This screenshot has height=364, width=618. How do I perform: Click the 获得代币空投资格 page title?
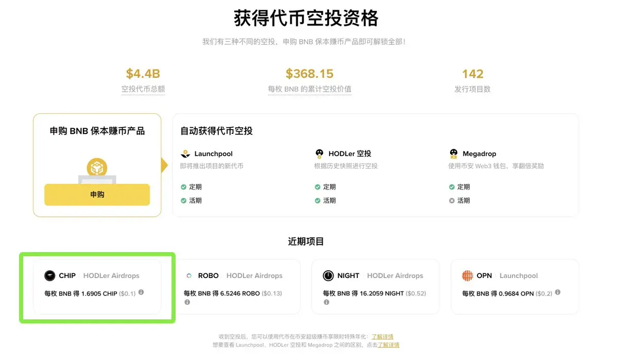point(306,19)
